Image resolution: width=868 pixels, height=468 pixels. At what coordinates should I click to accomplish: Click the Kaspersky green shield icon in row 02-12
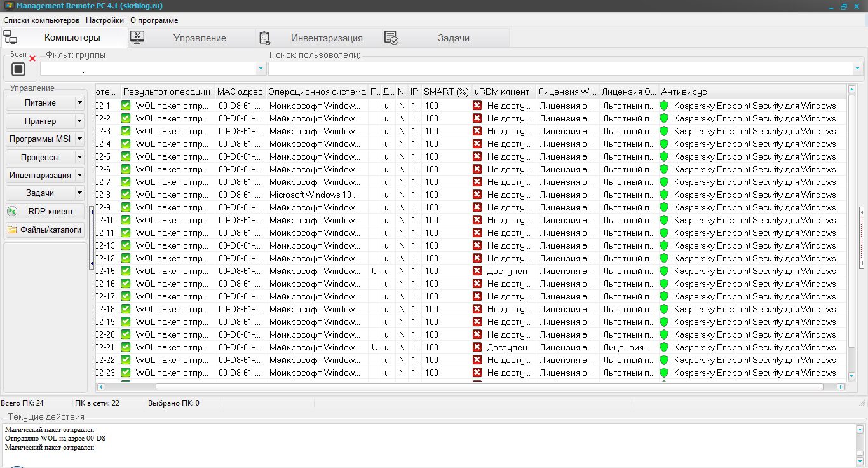(x=664, y=258)
